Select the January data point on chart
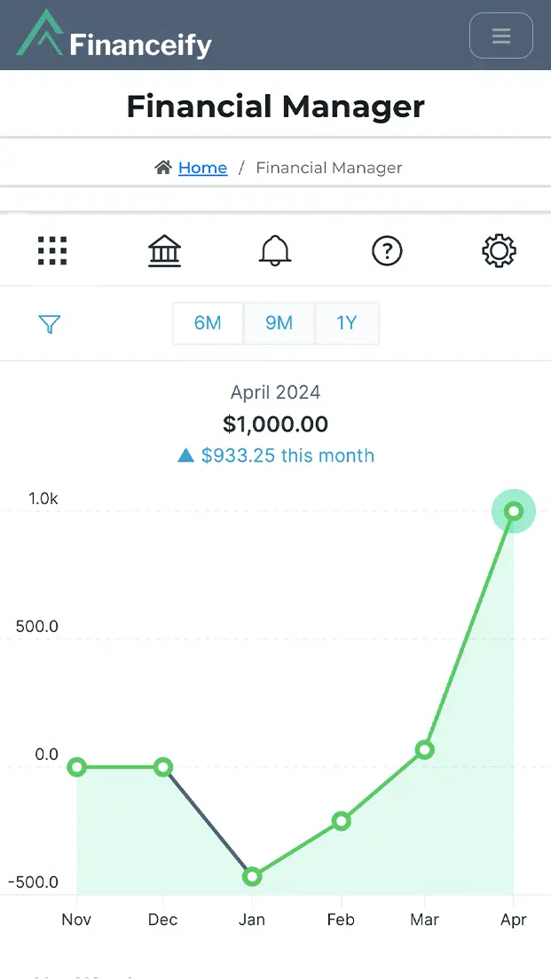Screen dimensions: 551x980 coord(252,877)
